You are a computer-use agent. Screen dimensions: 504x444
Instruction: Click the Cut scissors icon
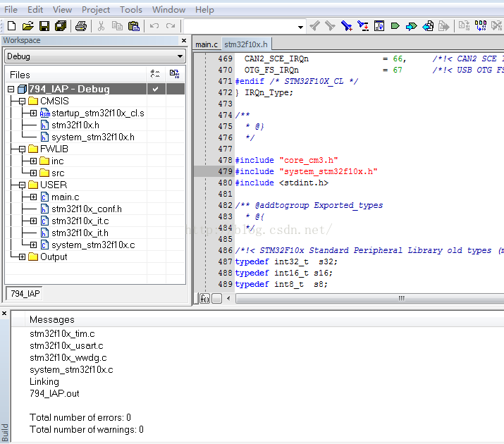(x=101, y=26)
